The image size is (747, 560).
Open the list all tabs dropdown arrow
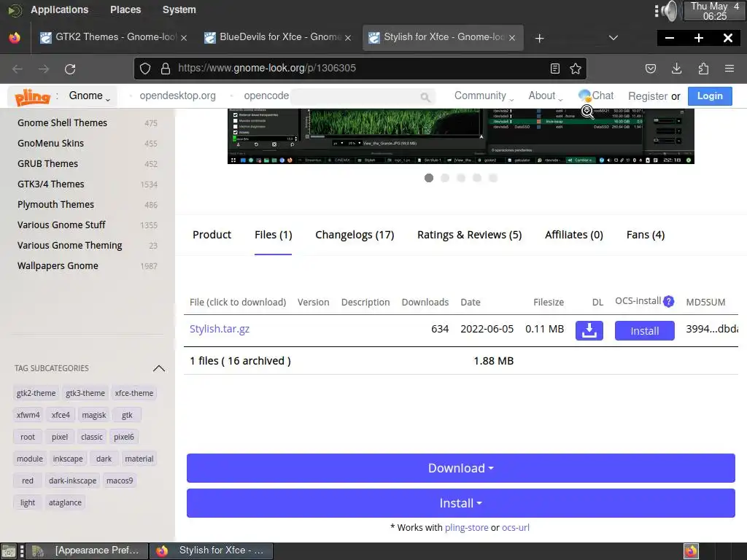pos(614,38)
